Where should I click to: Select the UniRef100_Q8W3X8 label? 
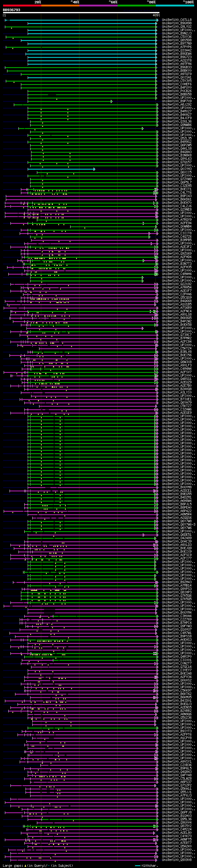pos(177,362)
